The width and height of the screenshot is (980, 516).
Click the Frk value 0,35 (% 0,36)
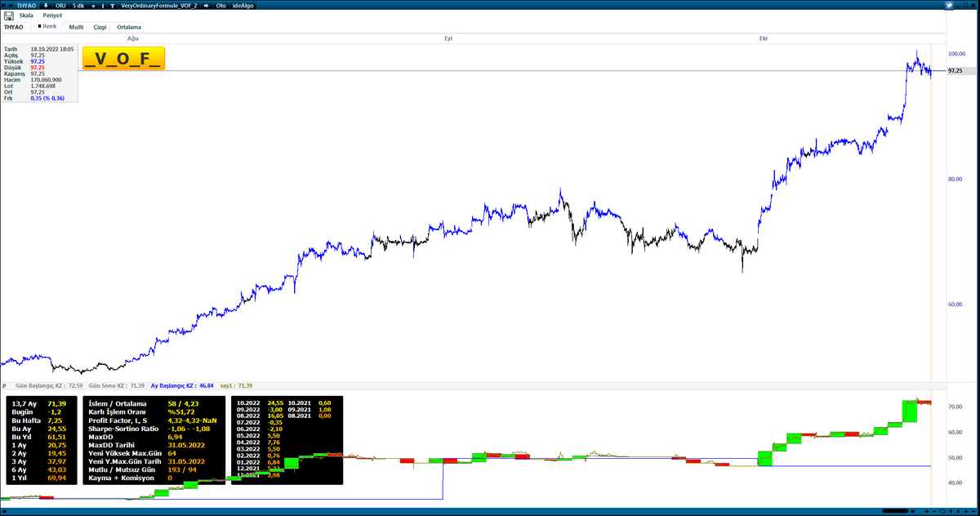point(47,98)
